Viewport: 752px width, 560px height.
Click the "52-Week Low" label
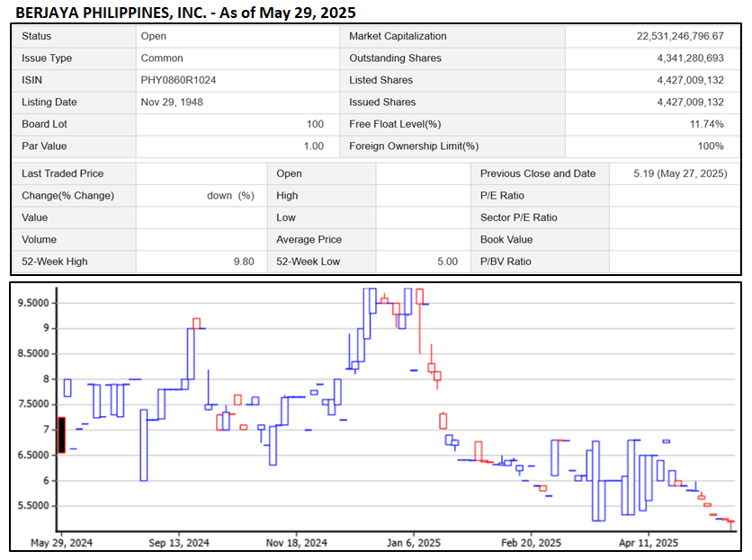point(308,262)
